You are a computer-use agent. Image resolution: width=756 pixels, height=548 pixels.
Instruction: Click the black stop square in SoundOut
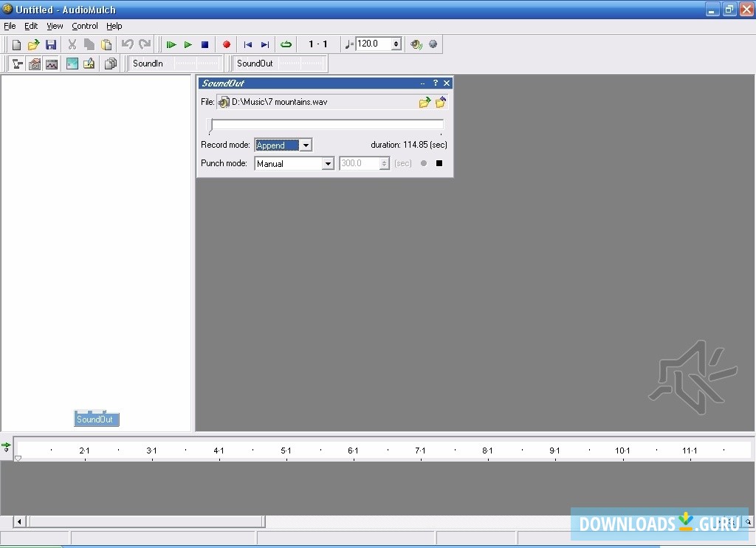[439, 163]
